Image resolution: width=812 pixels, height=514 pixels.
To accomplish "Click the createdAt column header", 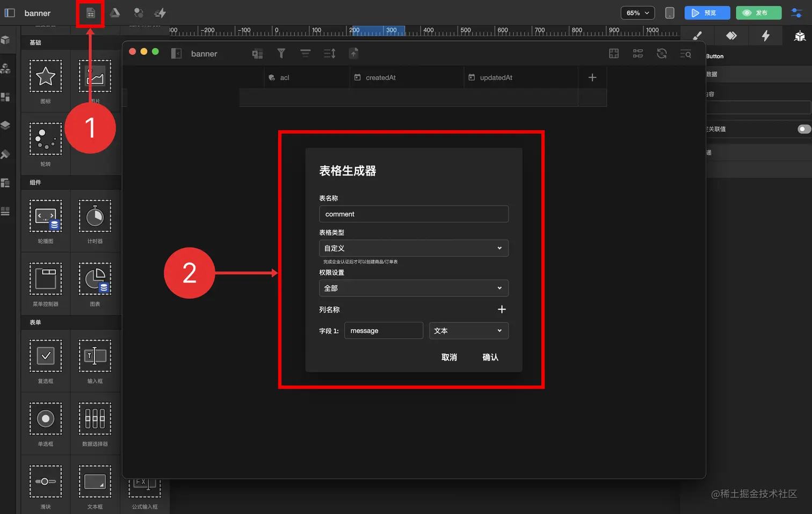I will coord(407,77).
